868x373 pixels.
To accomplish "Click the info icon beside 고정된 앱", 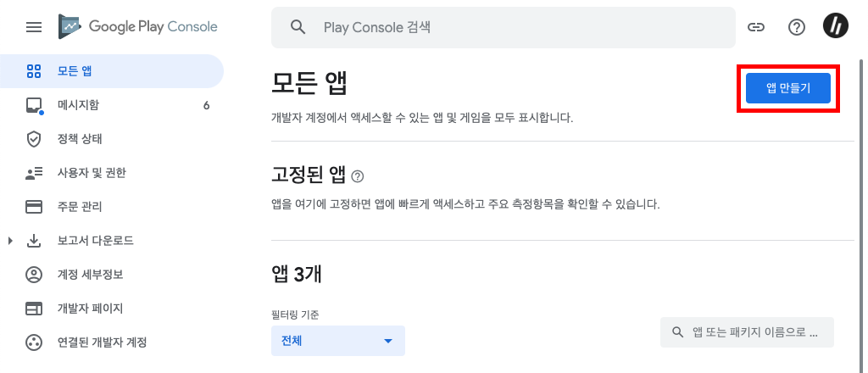I will (x=357, y=176).
